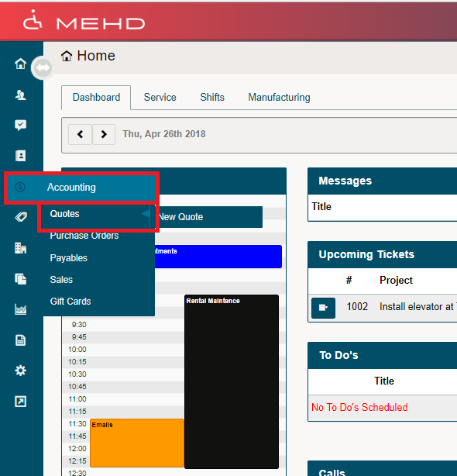Select Payables in Accounting submenu

point(68,258)
